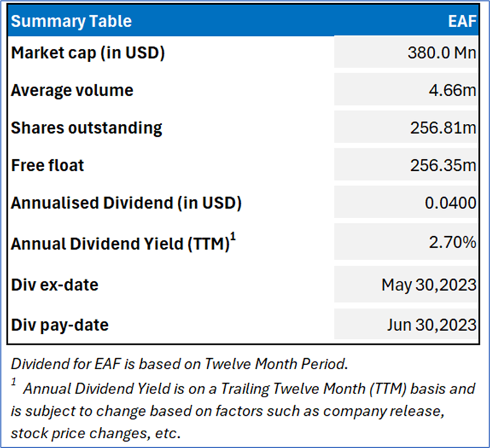Click the Div pay-date row label

click(x=60, y=324)
